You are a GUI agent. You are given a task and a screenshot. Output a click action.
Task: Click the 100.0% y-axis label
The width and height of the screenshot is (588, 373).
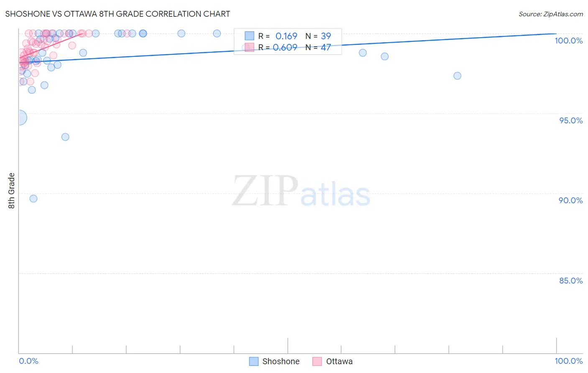tap(568, 41)
